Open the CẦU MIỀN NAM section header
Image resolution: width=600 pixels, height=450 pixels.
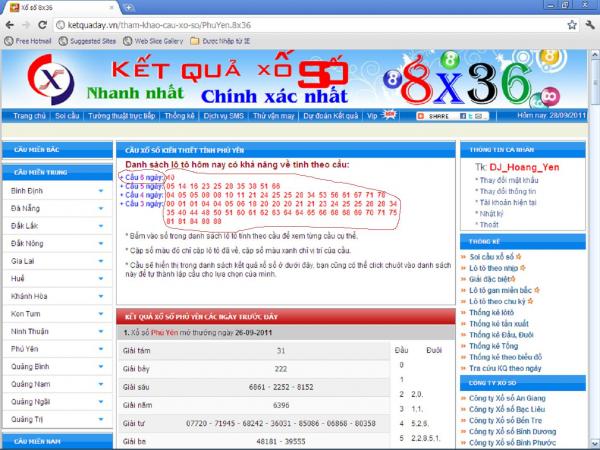[x=57, y=441]
